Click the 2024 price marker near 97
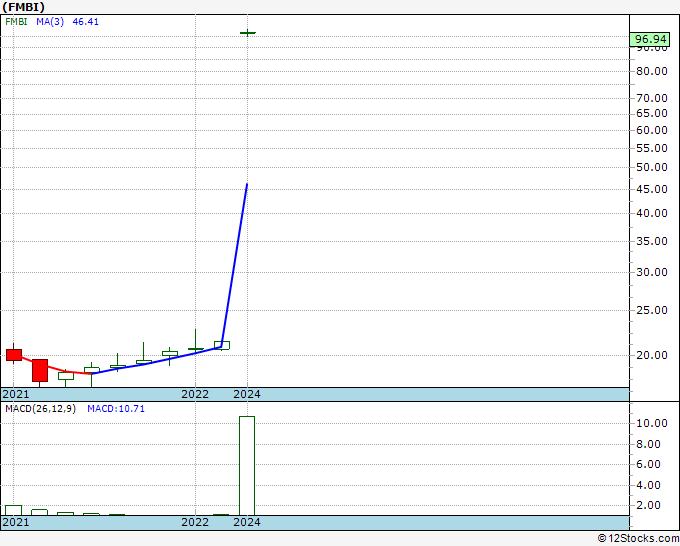680x546 pixels. tap(248, 33)
